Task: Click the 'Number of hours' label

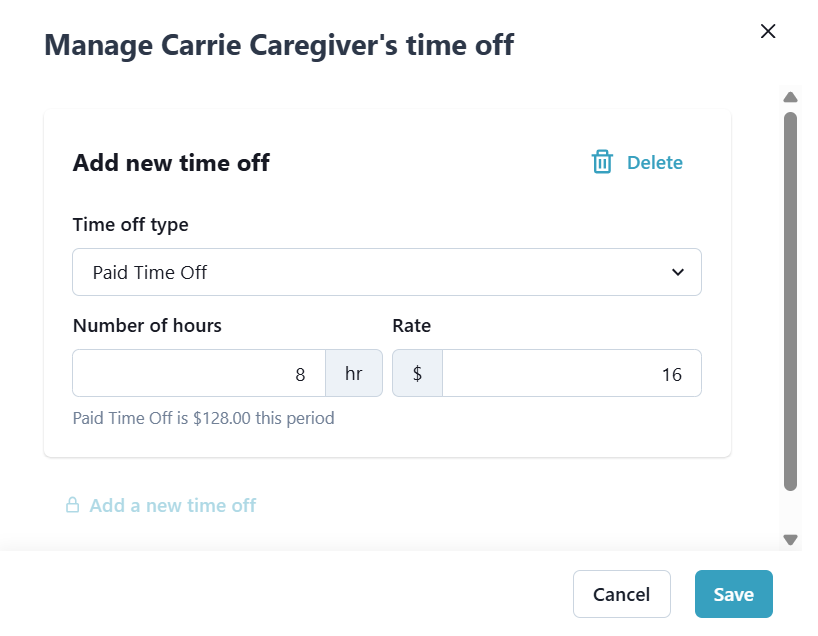Action: click(147, 325)
